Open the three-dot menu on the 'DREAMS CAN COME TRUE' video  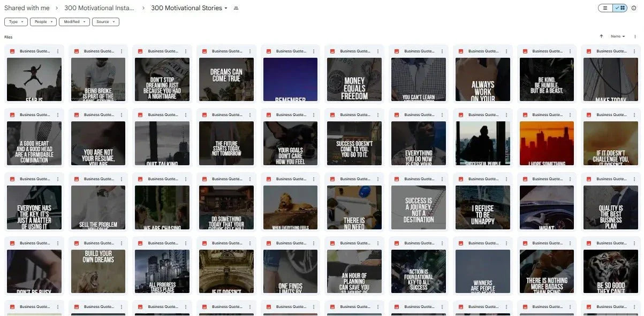(249, 51)
